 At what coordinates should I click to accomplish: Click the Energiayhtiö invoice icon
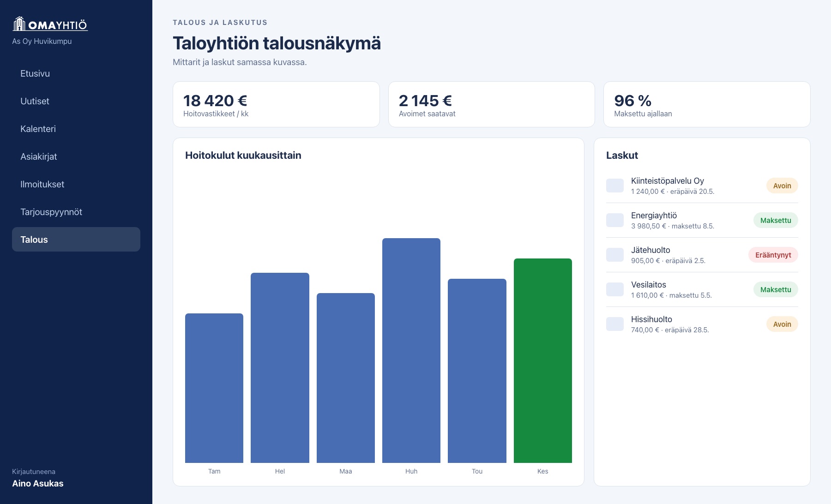[x=615, y=220]
